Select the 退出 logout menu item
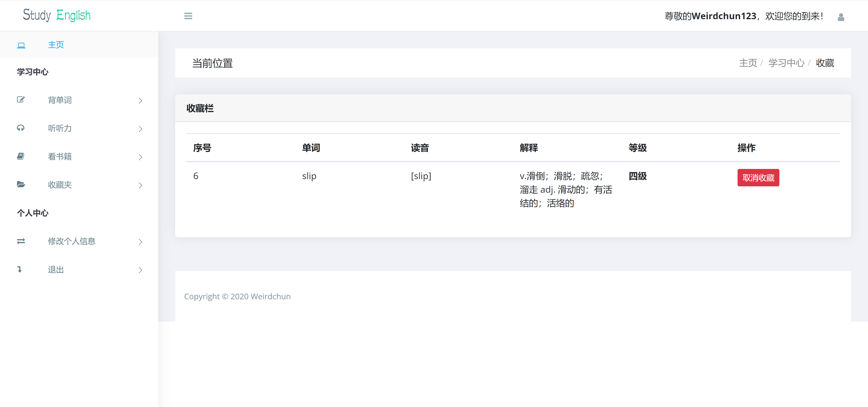 click(x=56, y=270)
